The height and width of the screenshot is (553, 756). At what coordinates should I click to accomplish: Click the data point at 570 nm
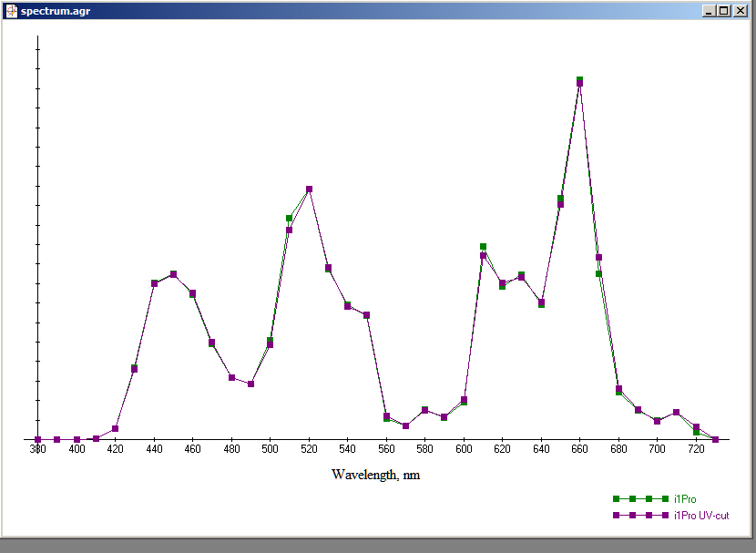pos(406,425)
